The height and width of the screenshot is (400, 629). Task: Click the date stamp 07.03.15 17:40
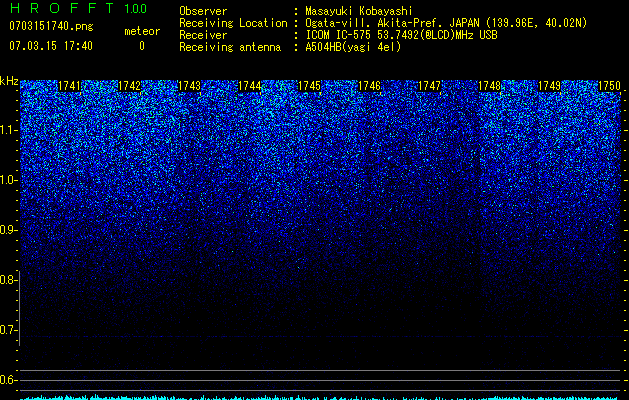pyautogui.click(x=51, y=46)
